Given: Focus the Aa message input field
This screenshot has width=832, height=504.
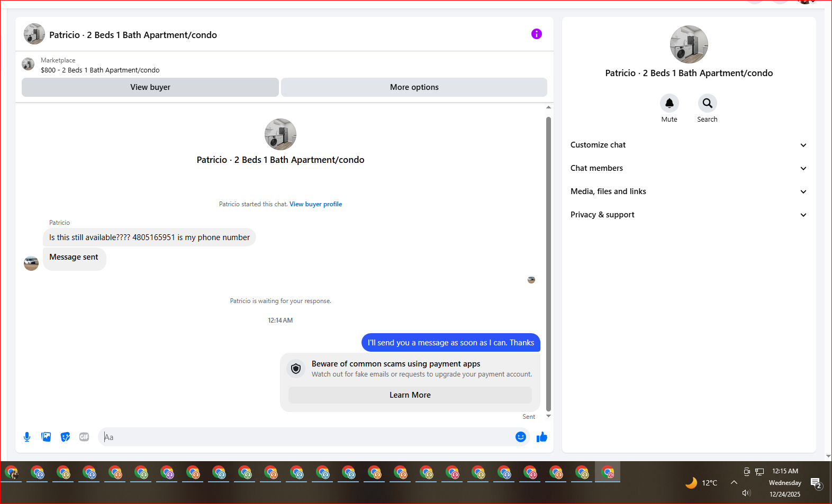Looking at the screenshot, I should coord(306,437).
